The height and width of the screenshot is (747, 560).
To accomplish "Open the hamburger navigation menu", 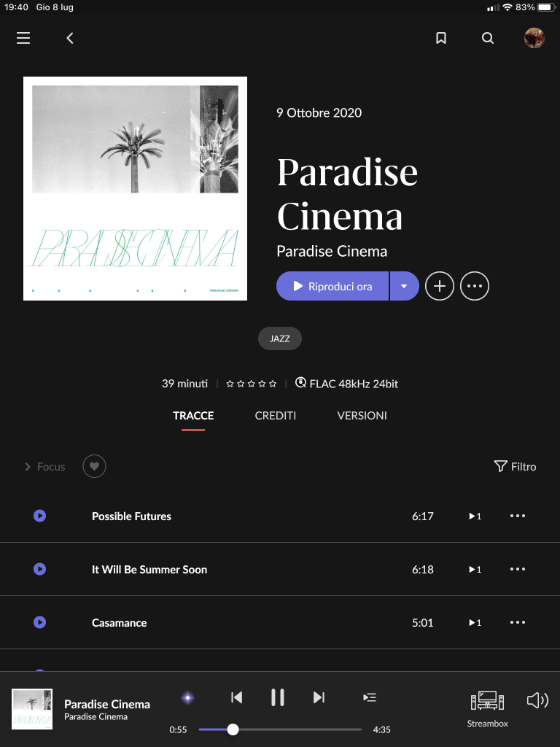I will [23, 38].
